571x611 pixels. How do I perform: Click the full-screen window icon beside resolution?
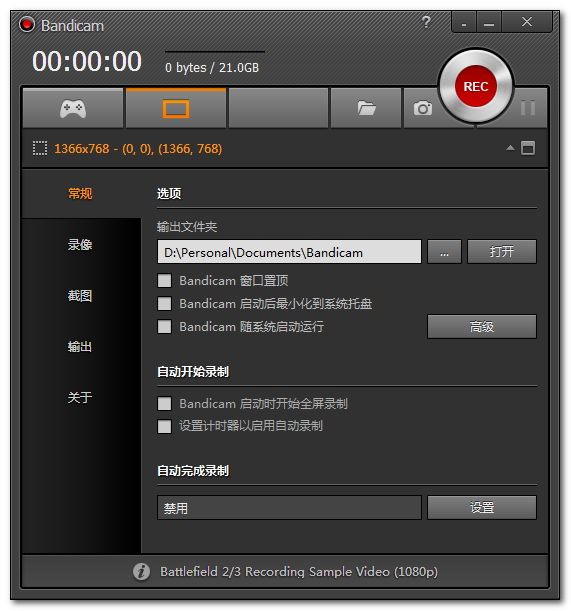click(528, 148)
